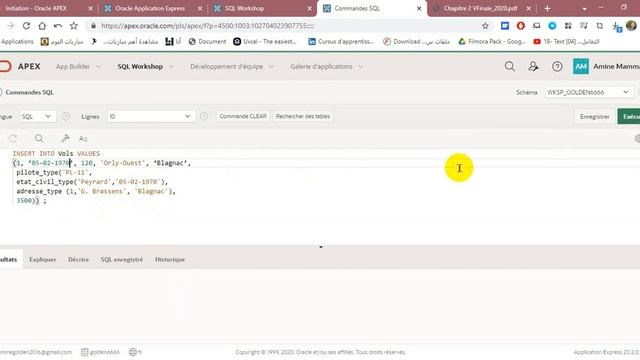
Task: Click the Commande CLEAR button
Action: [243, 116]
